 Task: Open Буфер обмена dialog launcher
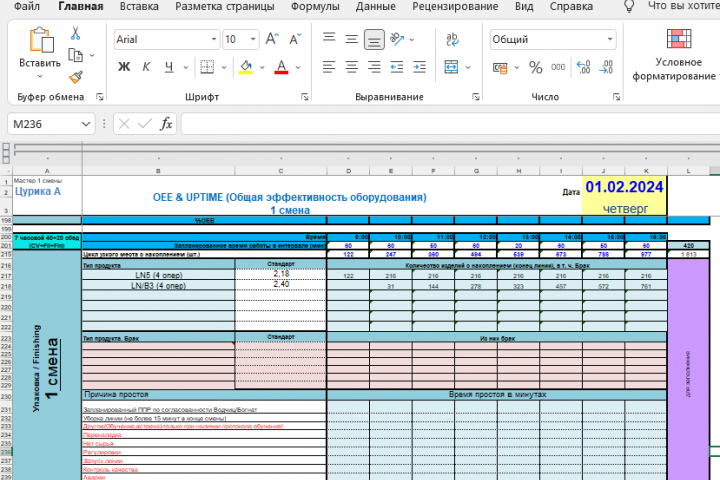point(100,96)
